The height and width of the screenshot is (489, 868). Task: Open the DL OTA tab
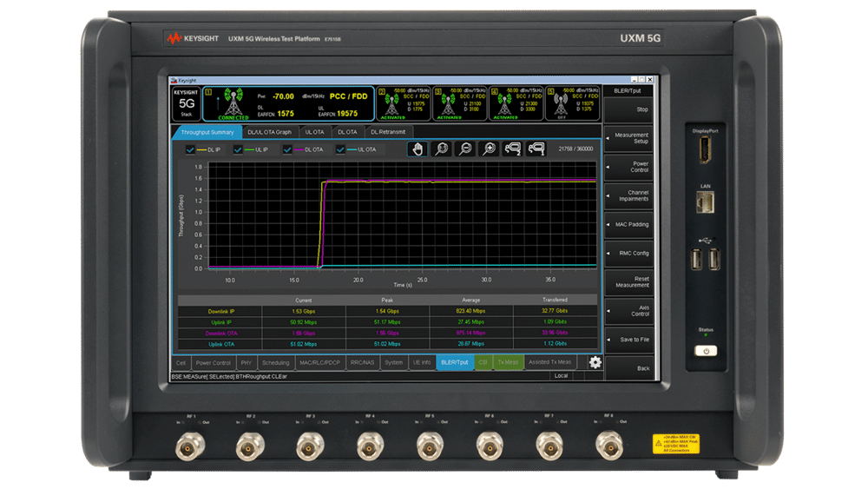(x=347, y=132)
